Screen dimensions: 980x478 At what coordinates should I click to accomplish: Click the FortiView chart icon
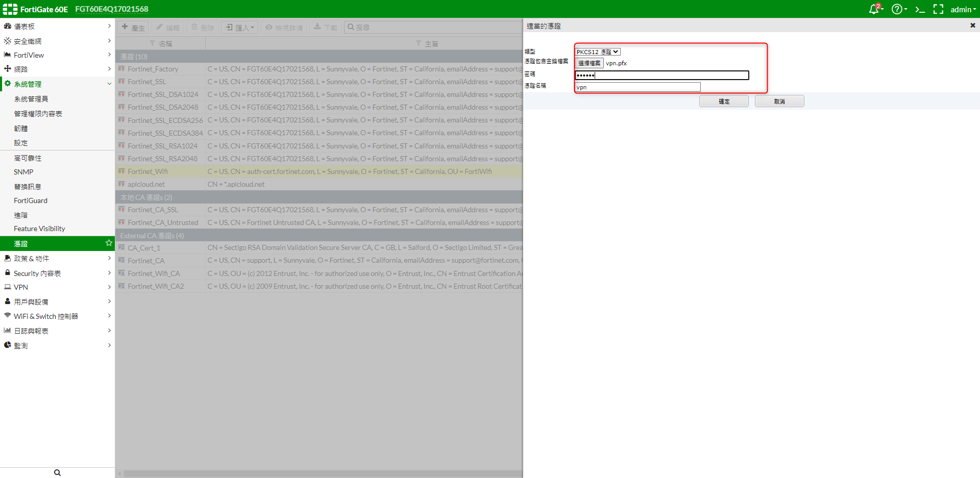coord(7,54)
